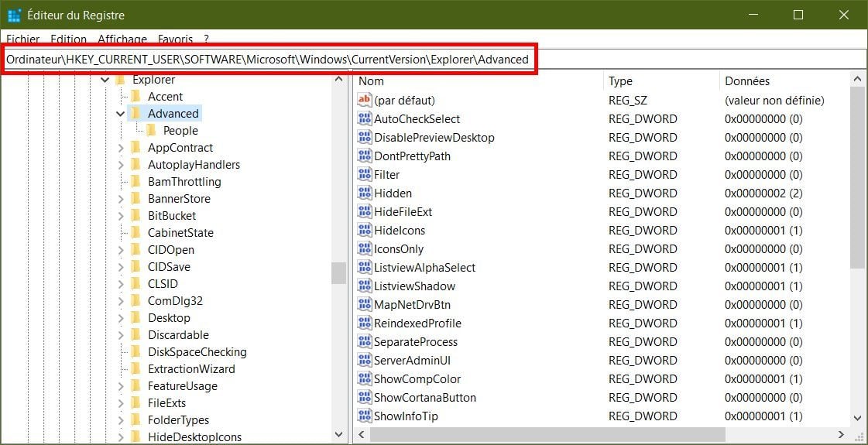Click the ShowCortanaButton DWORD icon

coord(365,397)
